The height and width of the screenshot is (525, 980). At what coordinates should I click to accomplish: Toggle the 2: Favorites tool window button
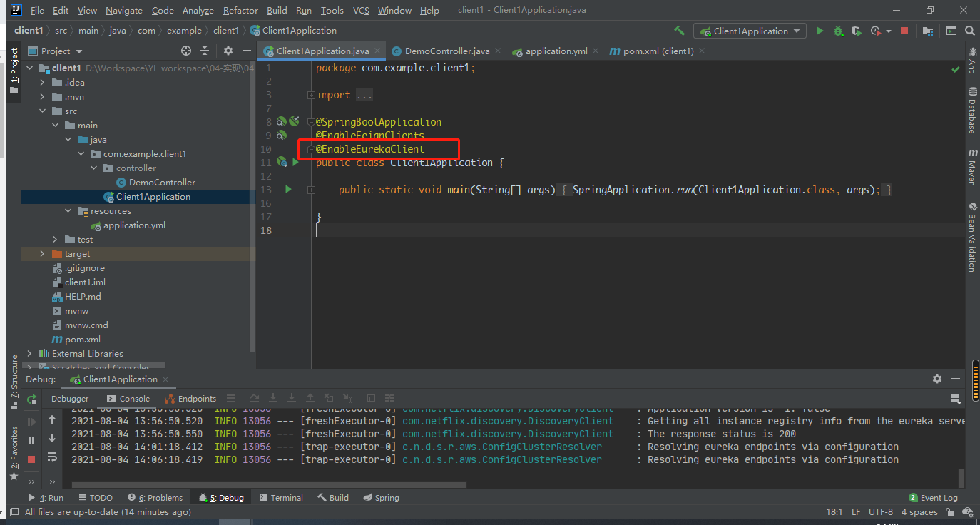tap(14, 453)
